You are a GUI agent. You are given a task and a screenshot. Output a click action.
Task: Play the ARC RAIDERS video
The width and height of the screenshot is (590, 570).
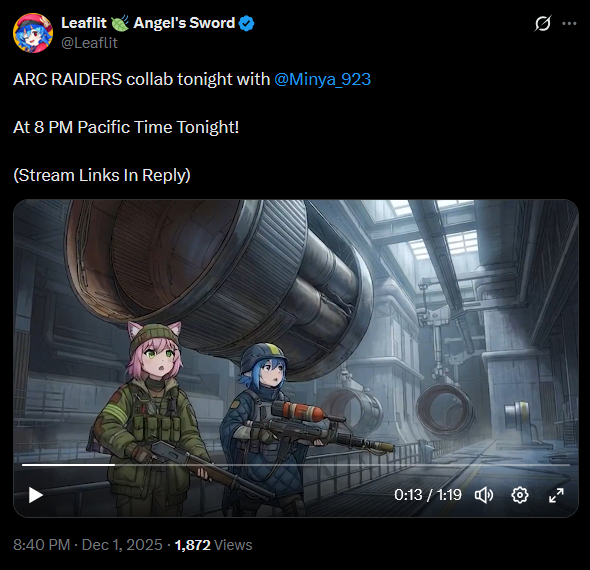(x=36, y=495)
